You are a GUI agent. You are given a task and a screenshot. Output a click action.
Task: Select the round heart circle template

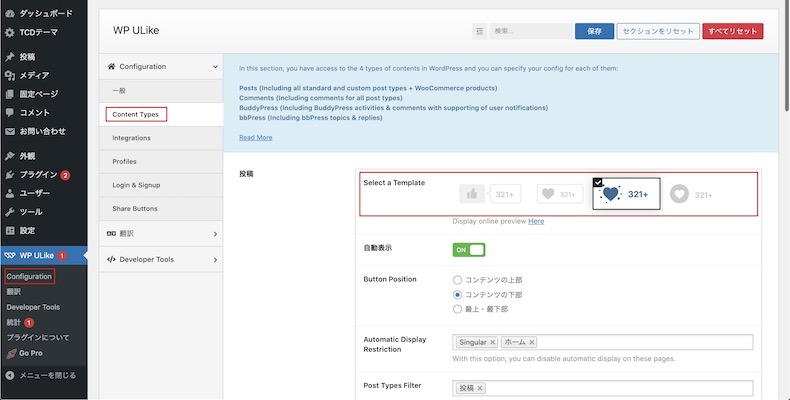691,194
